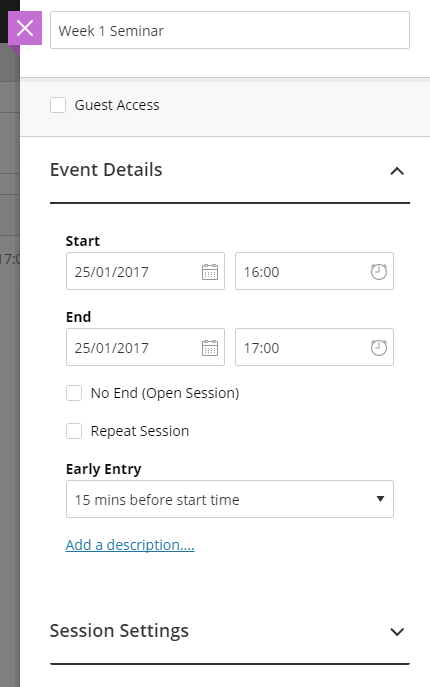Viewport: 430px width, 687px height.
Task: Click the Add a description link
Action: click(130, 545)
